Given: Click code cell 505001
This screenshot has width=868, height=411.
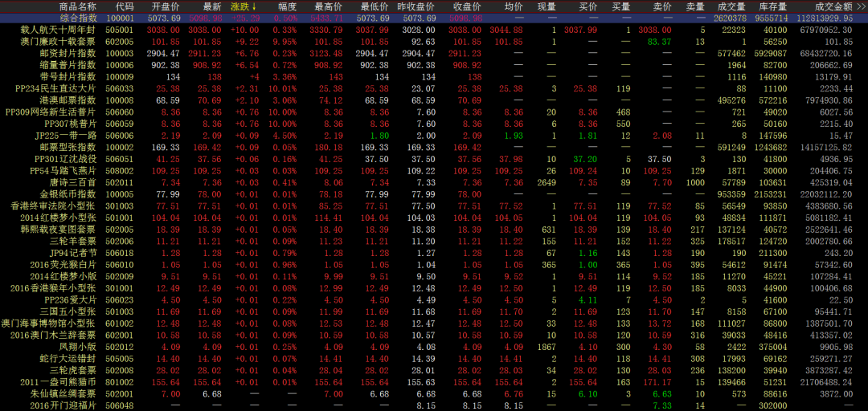Looking at the screenshot, I should click(x=119, y=30).
